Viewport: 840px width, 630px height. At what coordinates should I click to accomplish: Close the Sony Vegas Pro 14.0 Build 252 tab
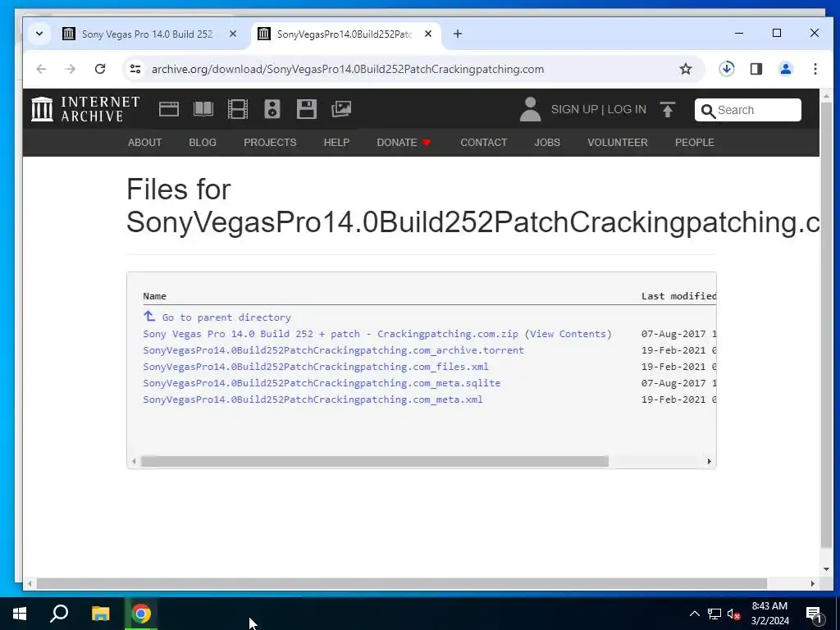pyautogui.click(x=232, y=34)
